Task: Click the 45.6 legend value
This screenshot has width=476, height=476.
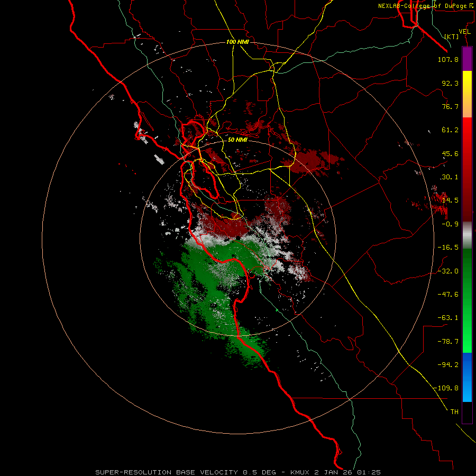Action: (450, 153)
